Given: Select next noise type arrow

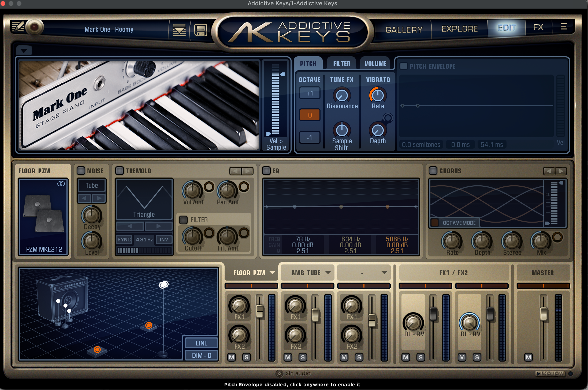Looking at the screenshot, I should (99, 198).
